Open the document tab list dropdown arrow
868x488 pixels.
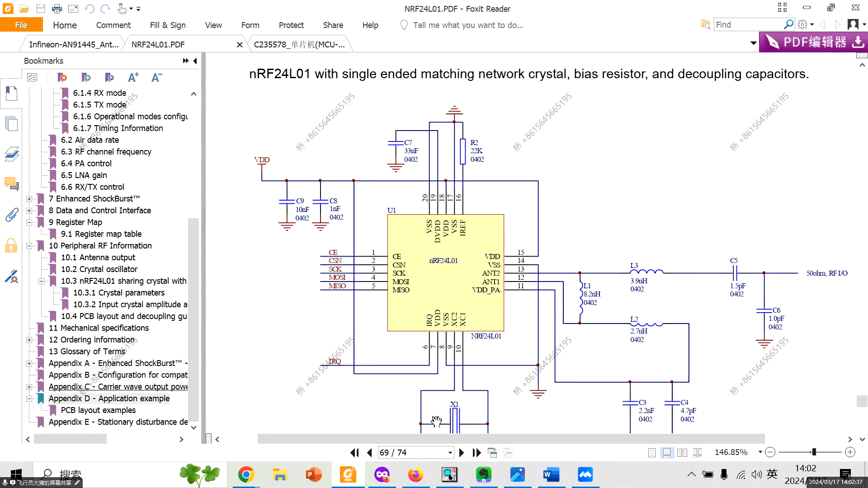click(x=753, y=43)
